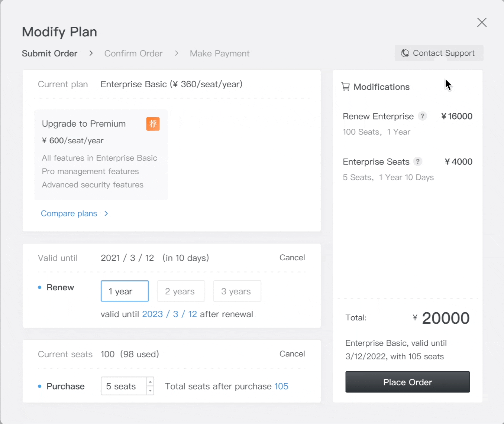This screenshot has height=424, width=504.
Task: Increase seats with the up stepper arrow
Action: [x=150, y=382]
